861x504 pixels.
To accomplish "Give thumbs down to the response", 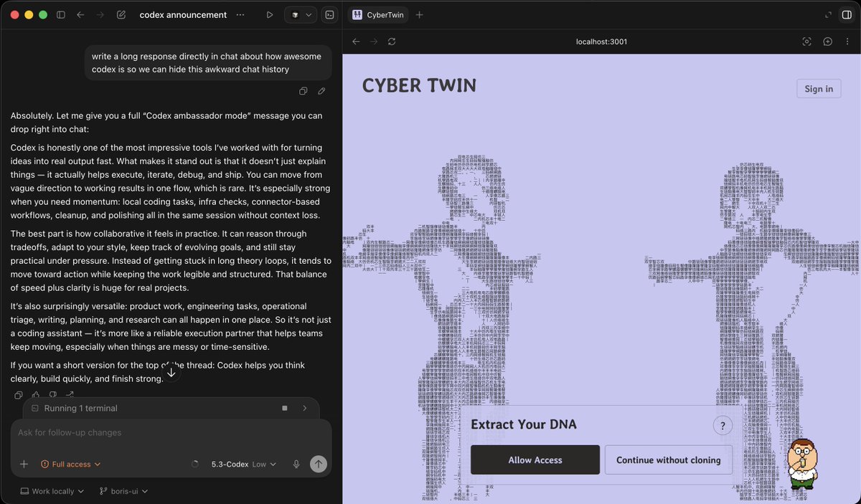I will click(53, 395).
